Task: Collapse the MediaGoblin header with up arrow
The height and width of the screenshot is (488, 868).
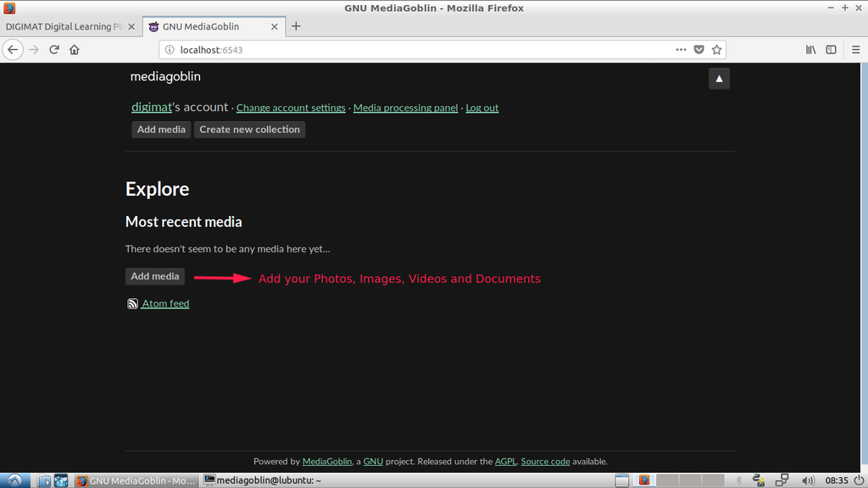Action: tap(719, 79)
